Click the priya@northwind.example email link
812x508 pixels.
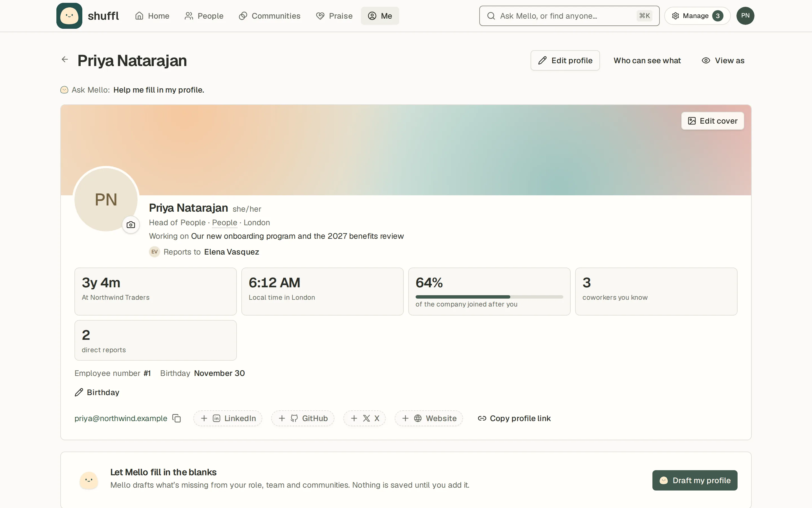121,418
